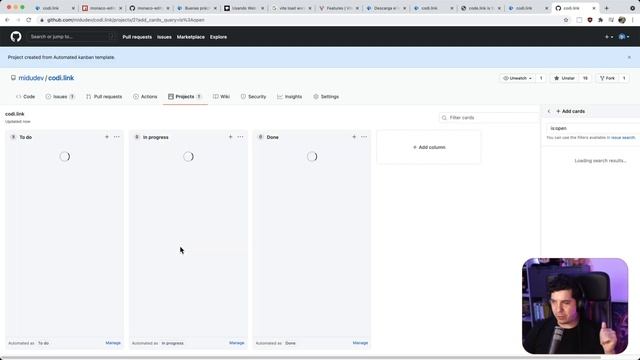
Task: Open Issues in top navigation
Action: click(x=164, y=37)
